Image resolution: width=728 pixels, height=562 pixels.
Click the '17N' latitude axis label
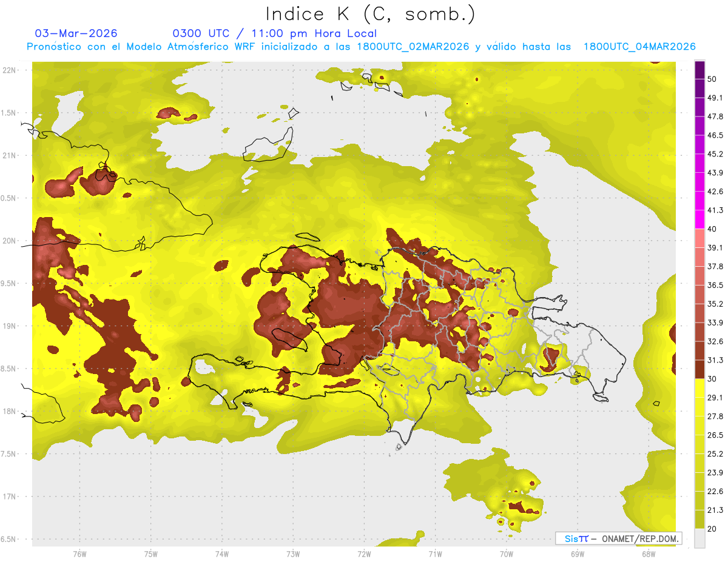9,497
